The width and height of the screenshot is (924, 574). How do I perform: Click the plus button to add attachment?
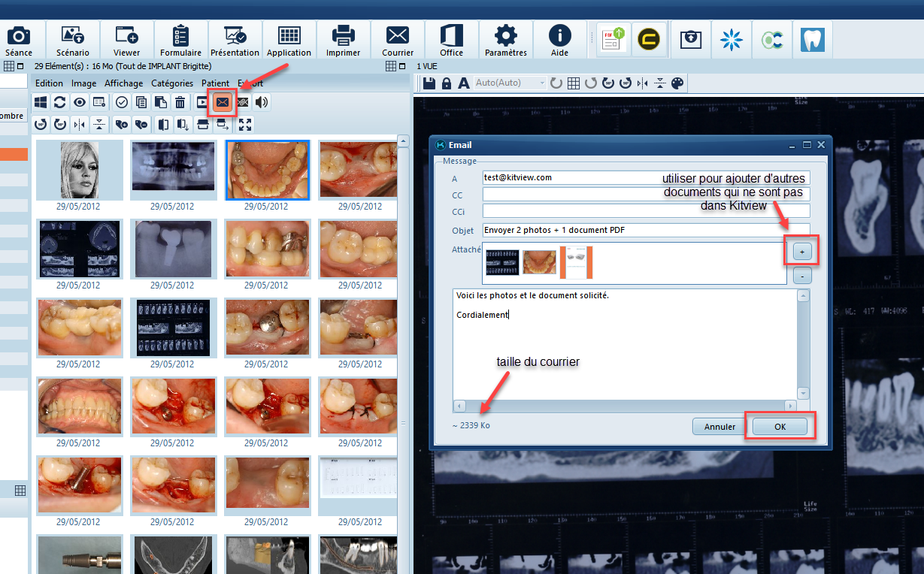click(x=802, y=250)
